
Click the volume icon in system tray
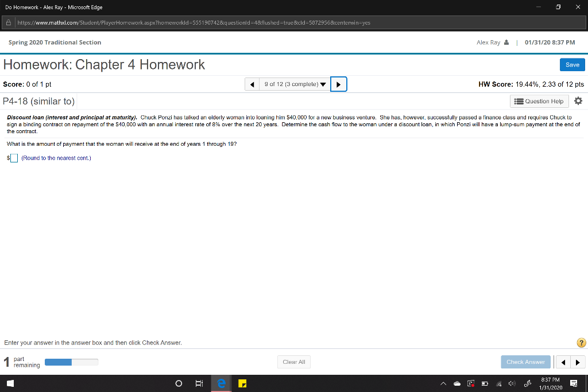[x=512, y=383]
